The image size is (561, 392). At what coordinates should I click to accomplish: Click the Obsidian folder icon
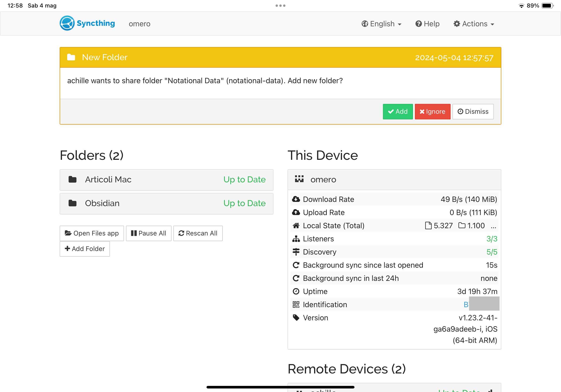tap(73, 203)
